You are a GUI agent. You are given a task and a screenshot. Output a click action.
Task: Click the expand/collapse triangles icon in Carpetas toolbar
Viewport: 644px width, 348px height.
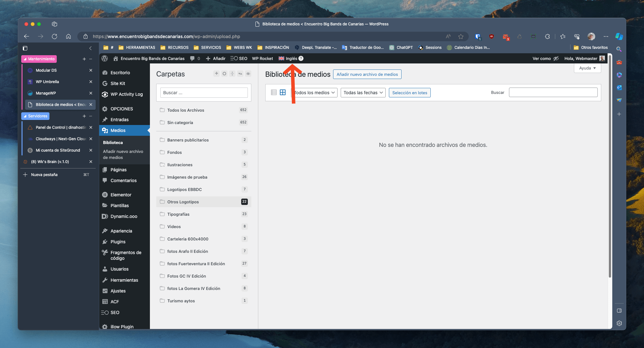(240, 74)
